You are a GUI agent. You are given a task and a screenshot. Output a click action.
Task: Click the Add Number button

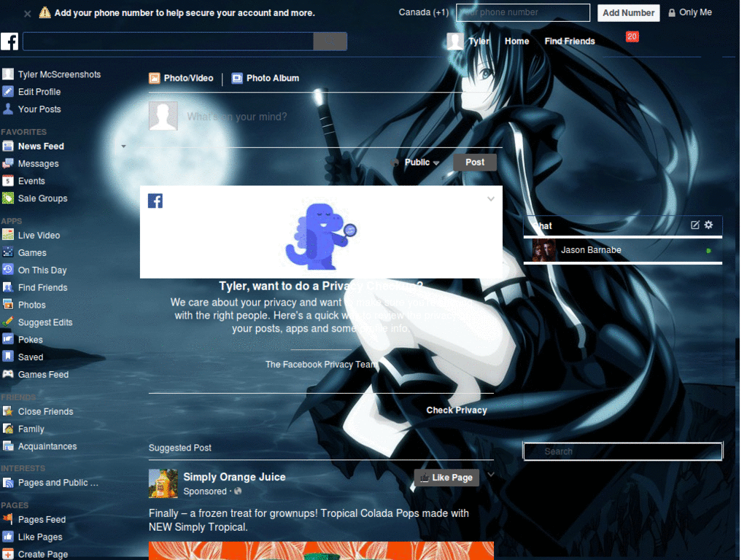click(628, 13)
